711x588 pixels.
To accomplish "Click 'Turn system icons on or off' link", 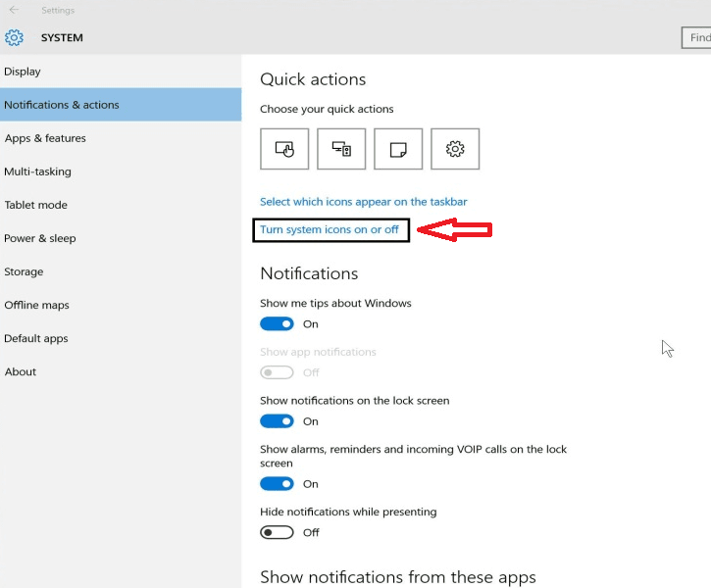I will (x=330, y=229).
